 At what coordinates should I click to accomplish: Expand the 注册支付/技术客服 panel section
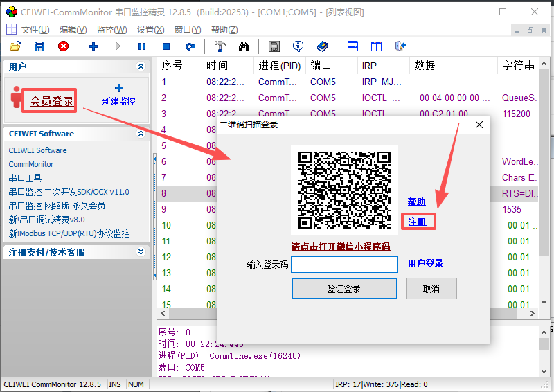click(x=141, y=252)
